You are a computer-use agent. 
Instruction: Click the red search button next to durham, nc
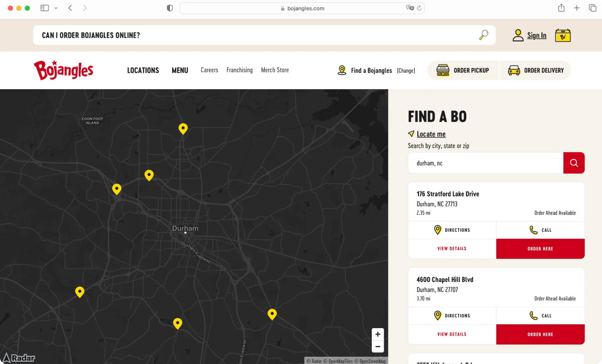574,163
